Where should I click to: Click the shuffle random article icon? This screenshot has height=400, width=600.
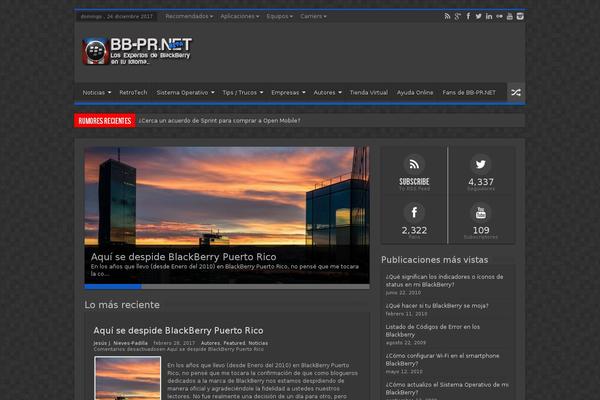516,92
